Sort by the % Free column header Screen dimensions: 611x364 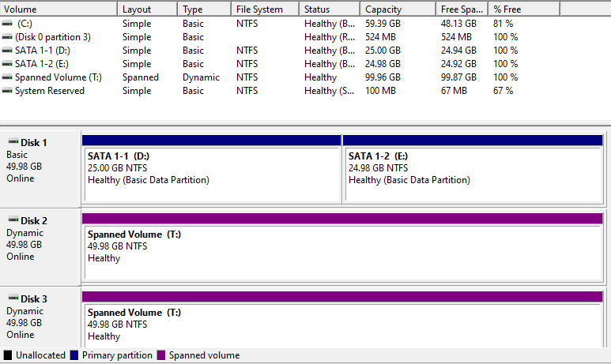click(524, 9)
